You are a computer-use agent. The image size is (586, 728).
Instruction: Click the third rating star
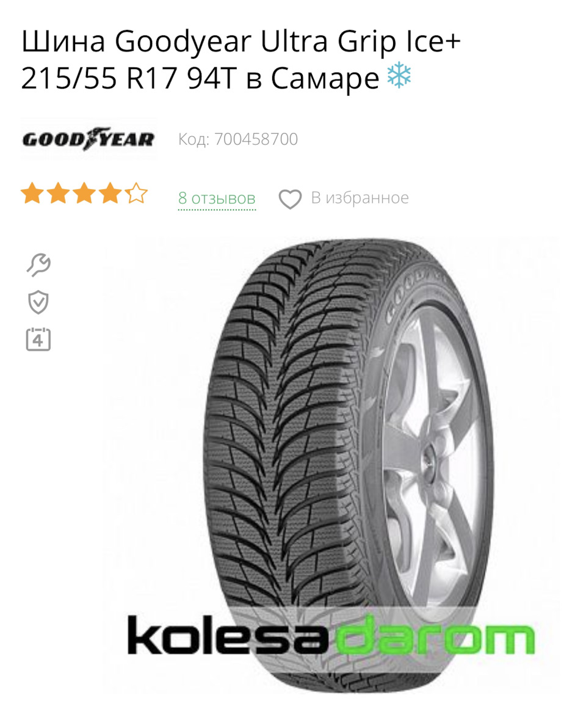click(84, 193)
